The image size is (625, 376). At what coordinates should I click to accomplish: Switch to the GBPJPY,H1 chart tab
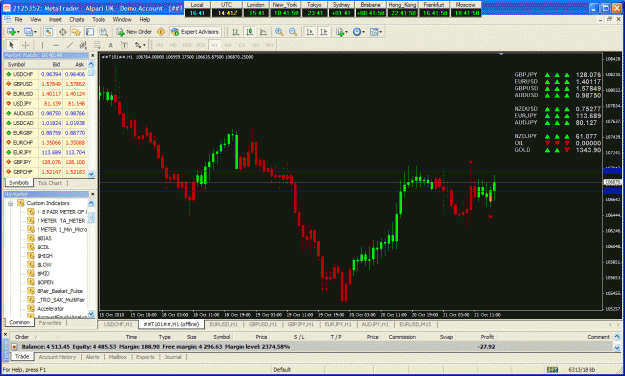point(301,324)
